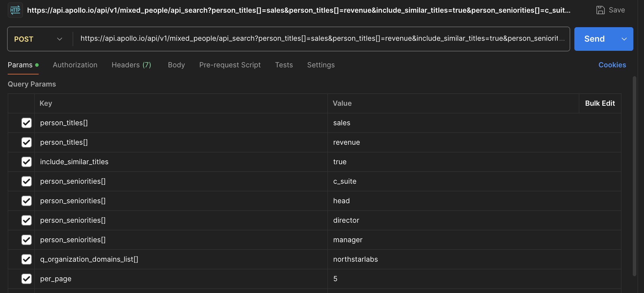Click the 'sales' value cell
The height and width of the screenshot is (293, 644).
(x=474, y=123)
